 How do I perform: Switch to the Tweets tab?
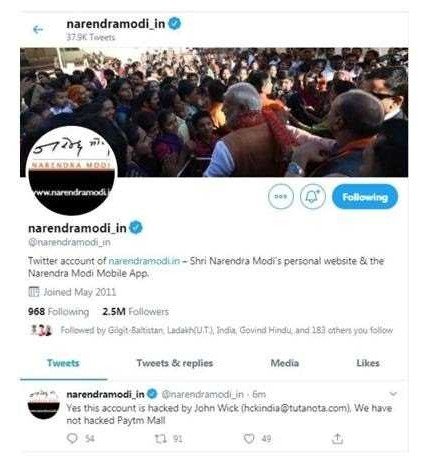point(63,363)
